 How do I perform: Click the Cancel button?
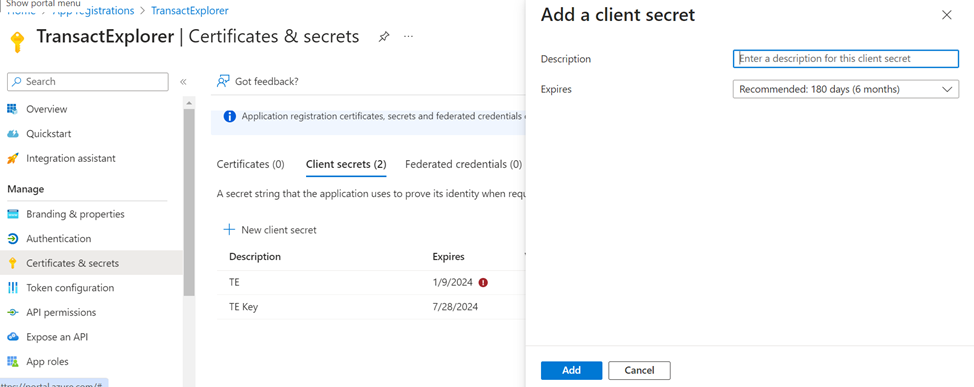[639, 370]
